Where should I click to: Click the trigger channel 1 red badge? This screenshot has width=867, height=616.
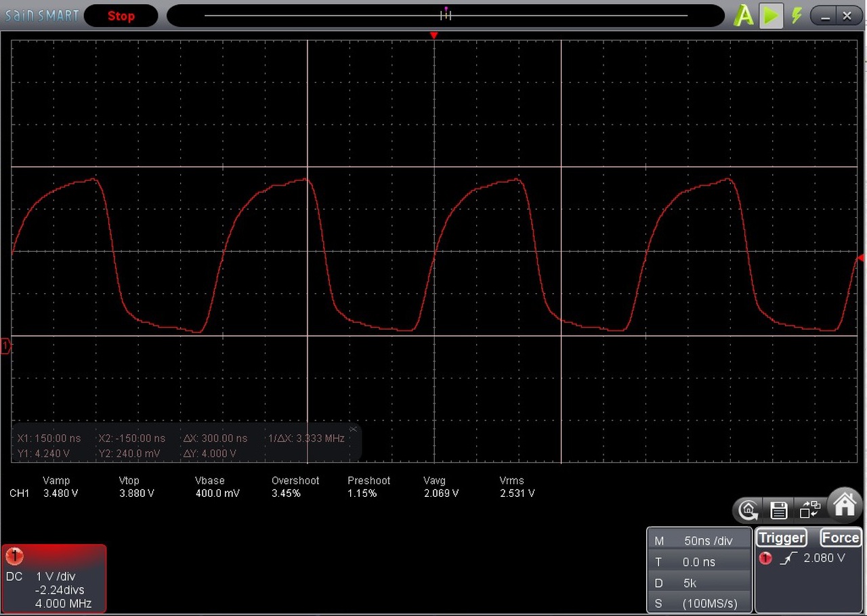pyautogui.click(x=765, y=558)
